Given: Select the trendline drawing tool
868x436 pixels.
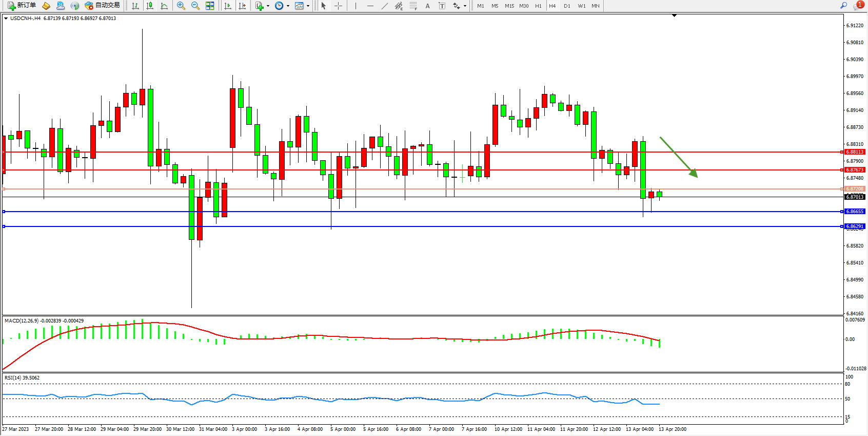Looking at the screenshot, I should [x=384, y=6].
